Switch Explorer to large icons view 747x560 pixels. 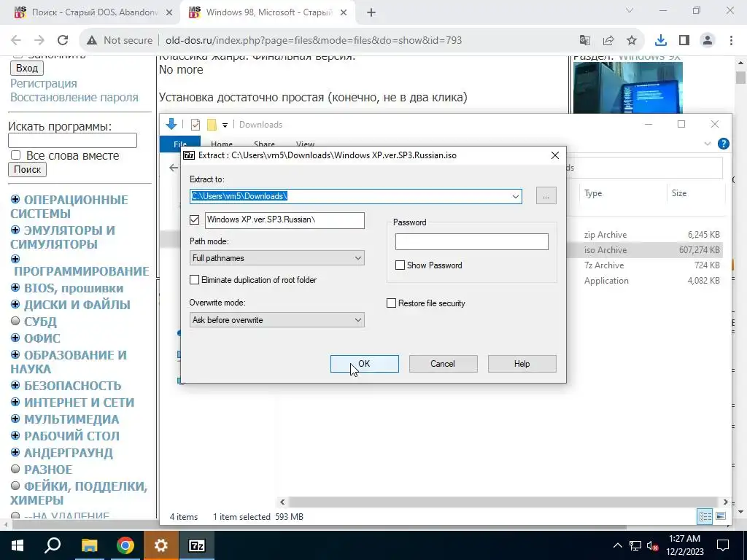721,516
